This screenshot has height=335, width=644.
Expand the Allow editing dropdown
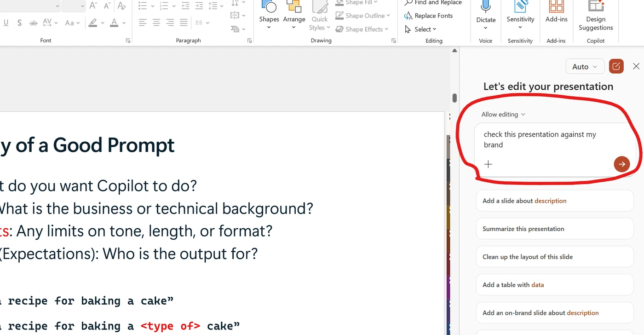(x=503, y=114)
